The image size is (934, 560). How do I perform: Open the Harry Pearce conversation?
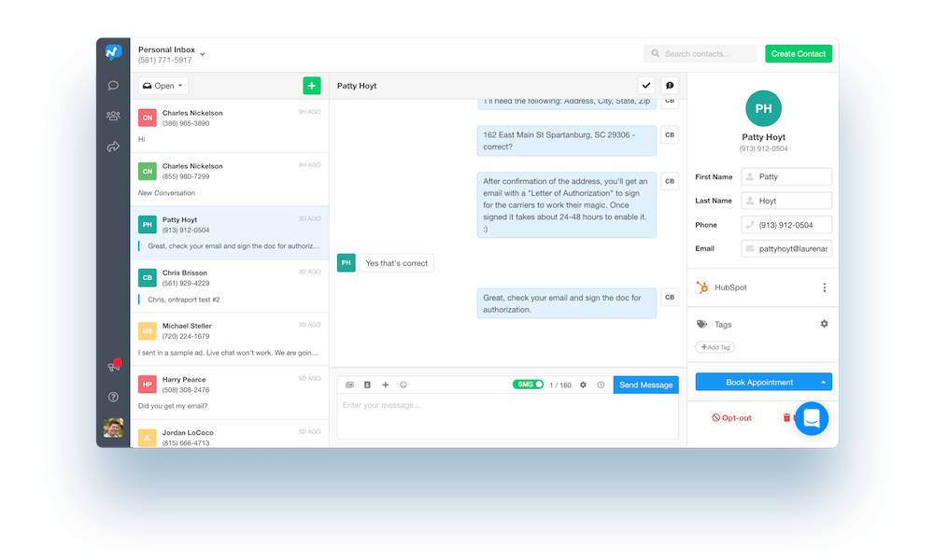230,392
